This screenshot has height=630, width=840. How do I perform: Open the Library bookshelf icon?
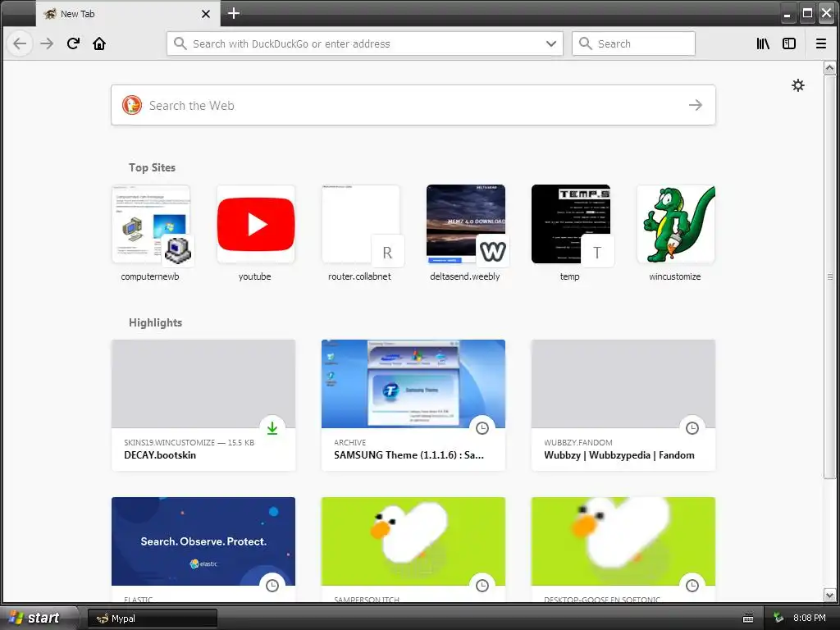[x=763, y=43]
